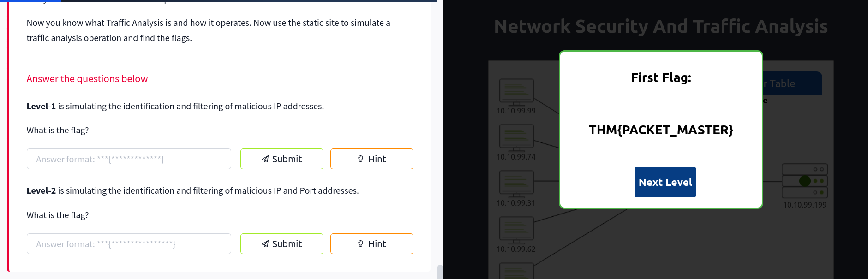The width and height of the screenshot is (868, 279).
Task: Select the computer icon 10.10.99.74
Action: click(x=516, y=138)
